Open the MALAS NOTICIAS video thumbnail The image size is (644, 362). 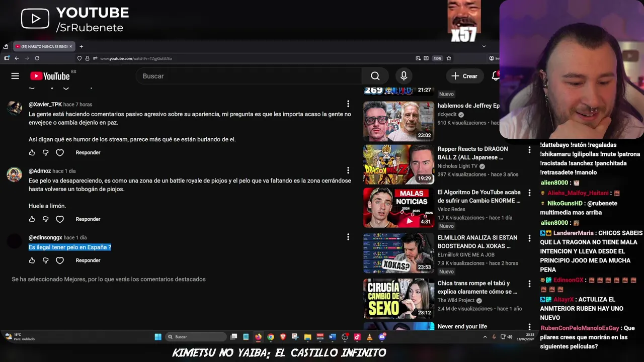click(x=398, y=208)
